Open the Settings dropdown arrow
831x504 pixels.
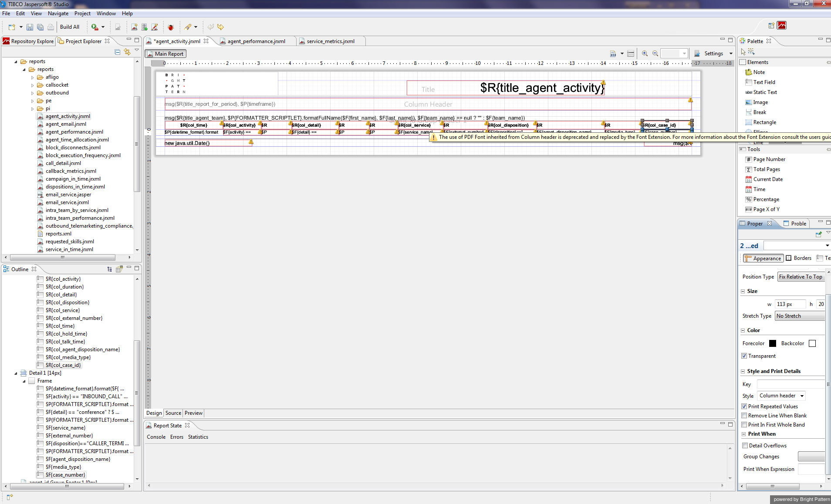coord(731,54)
